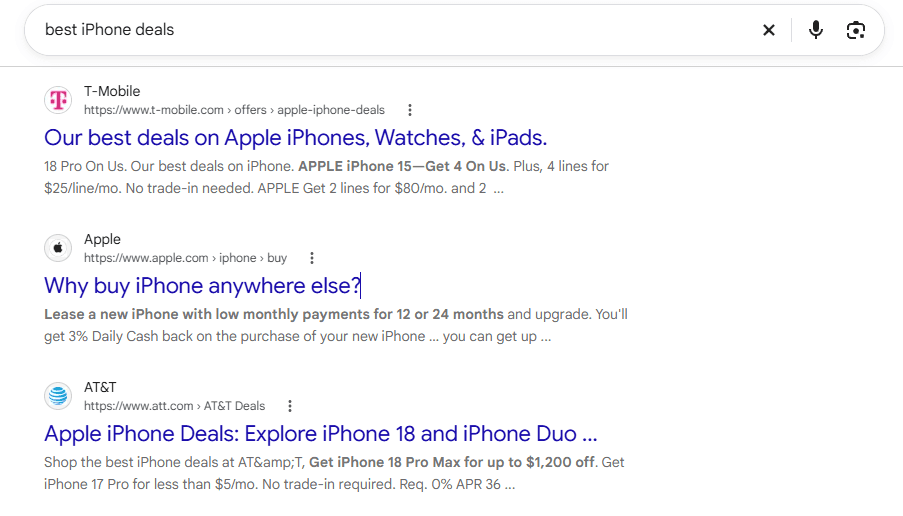Open 'Why buy iPhone anywhere else?' link
The height and width of the screenshot is (516, 903).
[x=202, y=286]
